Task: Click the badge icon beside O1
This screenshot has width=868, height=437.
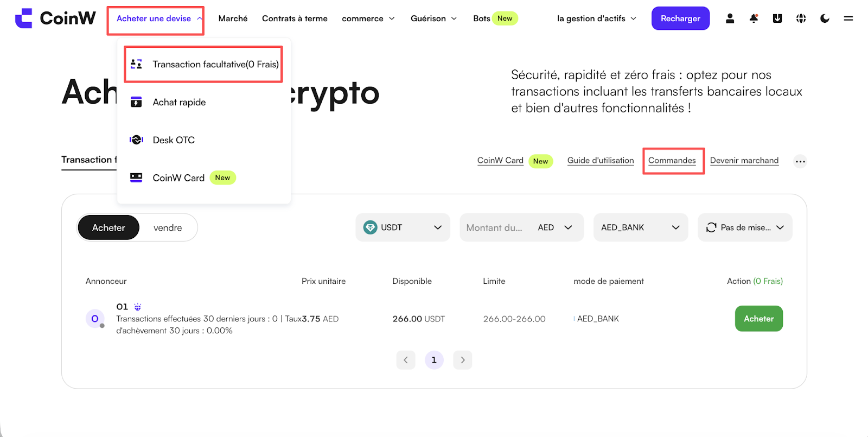Action: (138, 307)
